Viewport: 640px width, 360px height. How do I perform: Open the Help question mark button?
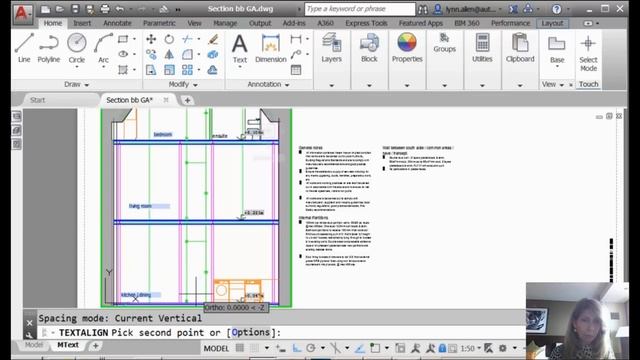point(557,9)
